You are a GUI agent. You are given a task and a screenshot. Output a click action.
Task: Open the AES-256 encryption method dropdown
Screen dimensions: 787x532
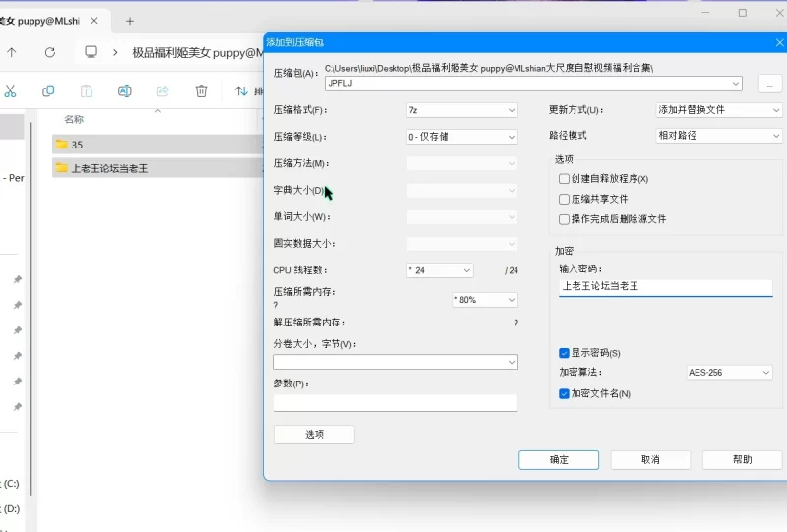[x=729, y=373]
